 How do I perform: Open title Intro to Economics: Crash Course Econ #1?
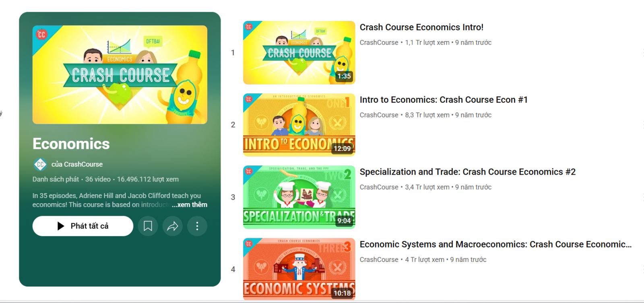[444, 100]
